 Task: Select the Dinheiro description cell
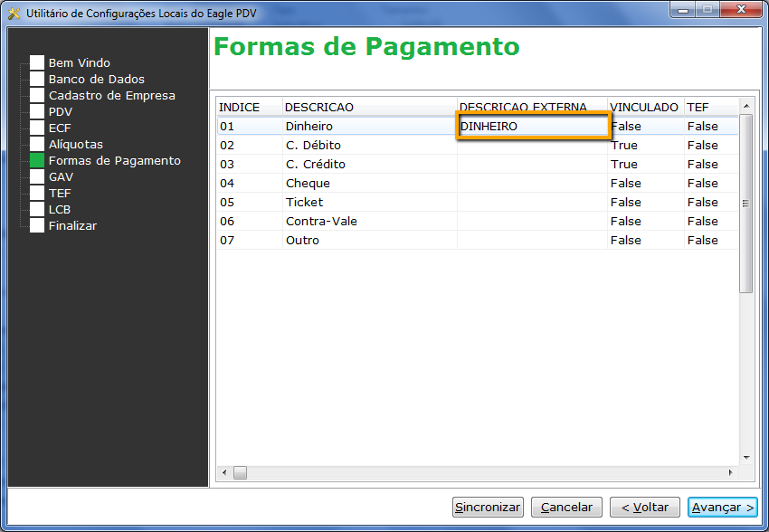tap(370, 126)
